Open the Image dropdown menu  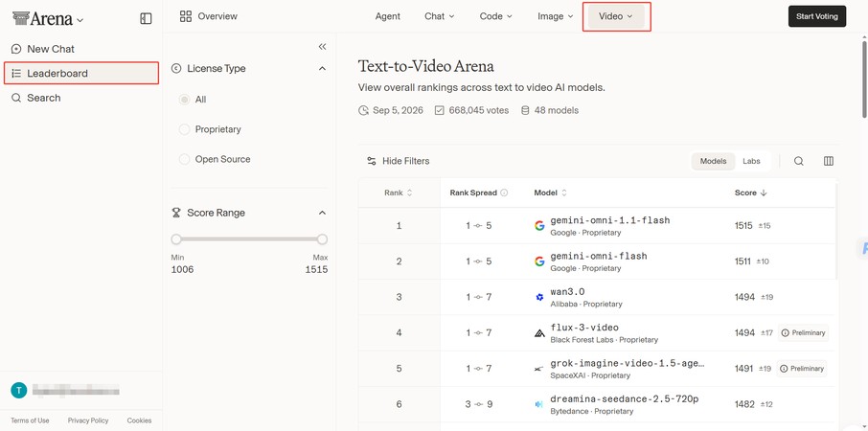coord(556,16)
